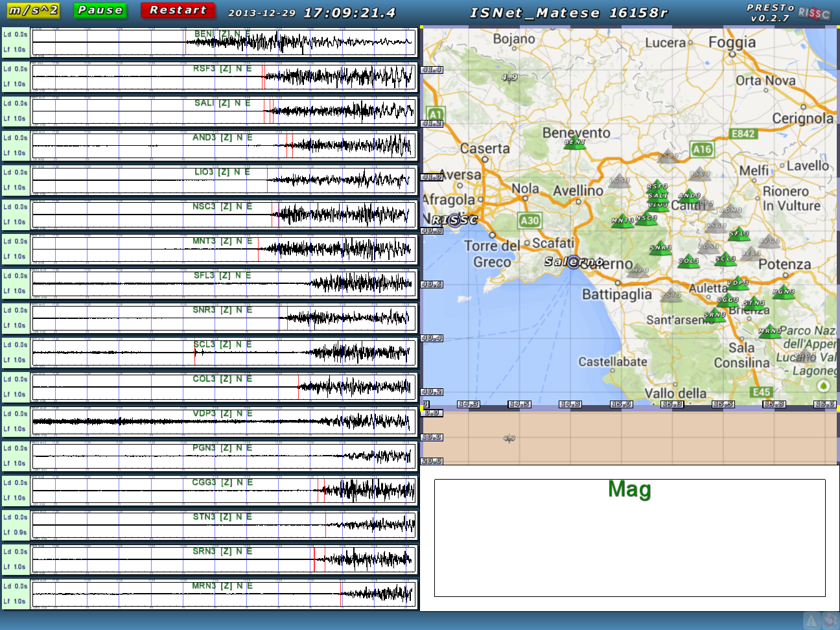The width and height of the screenshot is (840, 630).
Task: Select the green SFL3 station marker on map
Action: pyautogui.click(x=739, y=235)
